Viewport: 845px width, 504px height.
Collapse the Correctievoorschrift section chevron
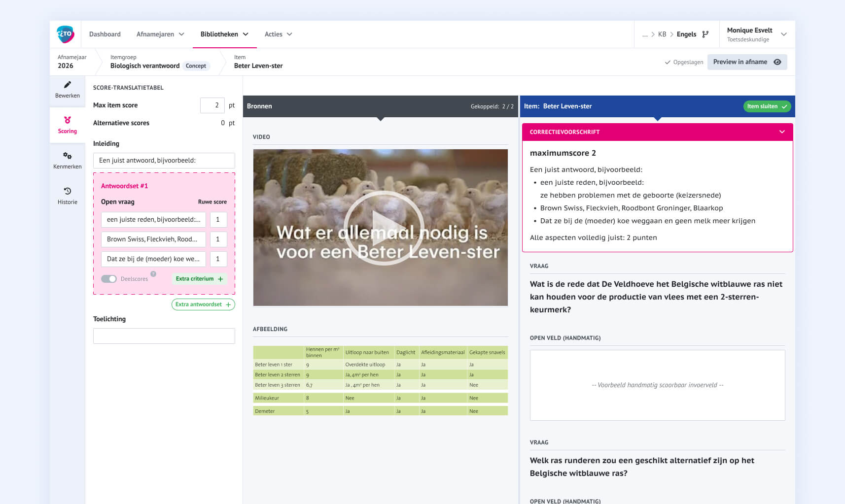point(782,132)
